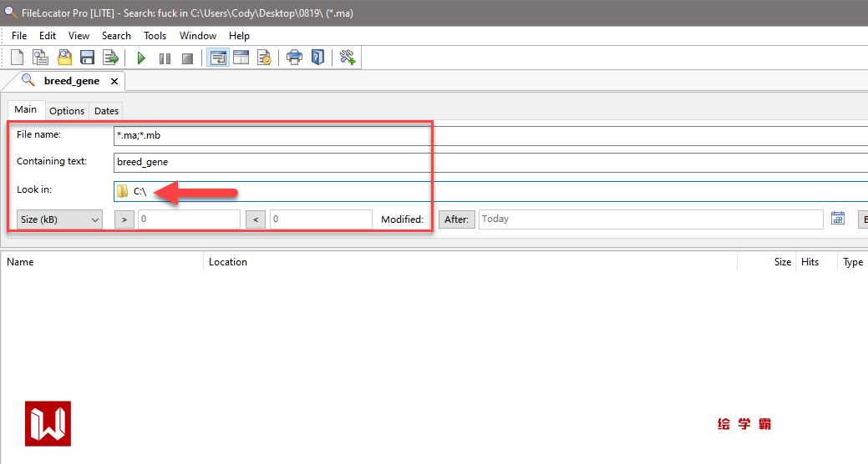Image resolution: width=868 pixels, height=464 pixels.
Task: Pause the search with pause icon
Action: pyautogui.click(x=165, y=58)
